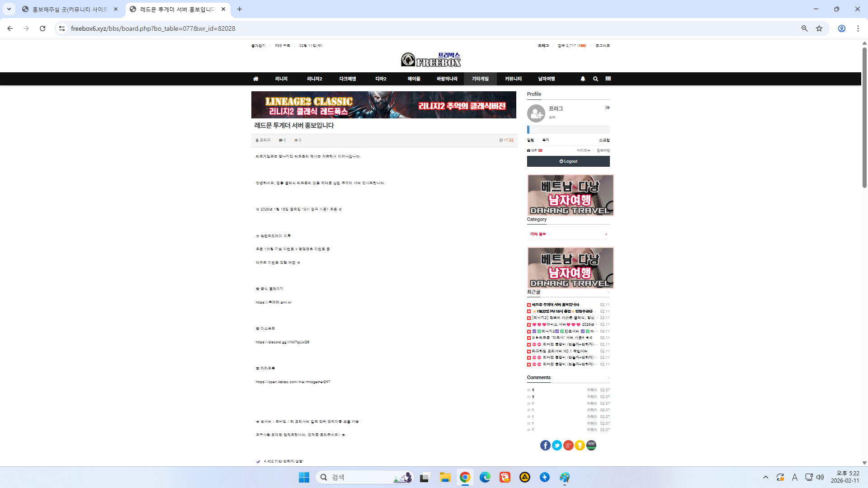Share post via KakaoStory yellow icon
The image size is (868, 488).
[580, 446]
